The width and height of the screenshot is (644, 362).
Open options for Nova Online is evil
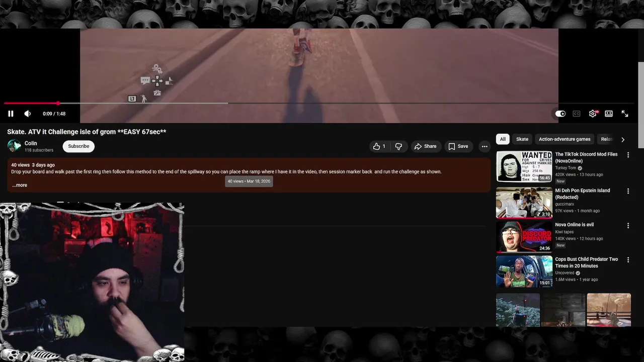pos(628,226)
